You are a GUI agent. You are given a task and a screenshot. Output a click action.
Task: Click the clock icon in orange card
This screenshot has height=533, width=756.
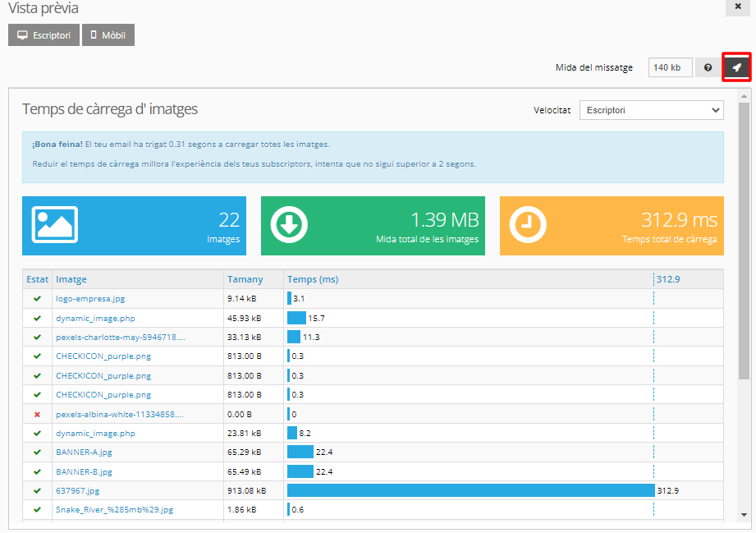tap(528, 225)
